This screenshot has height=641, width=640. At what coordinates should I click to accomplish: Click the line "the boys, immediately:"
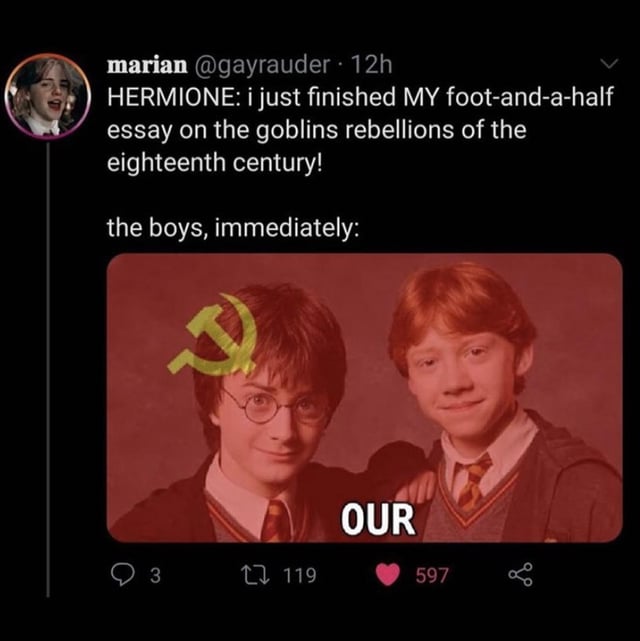[x=233, y=228]
